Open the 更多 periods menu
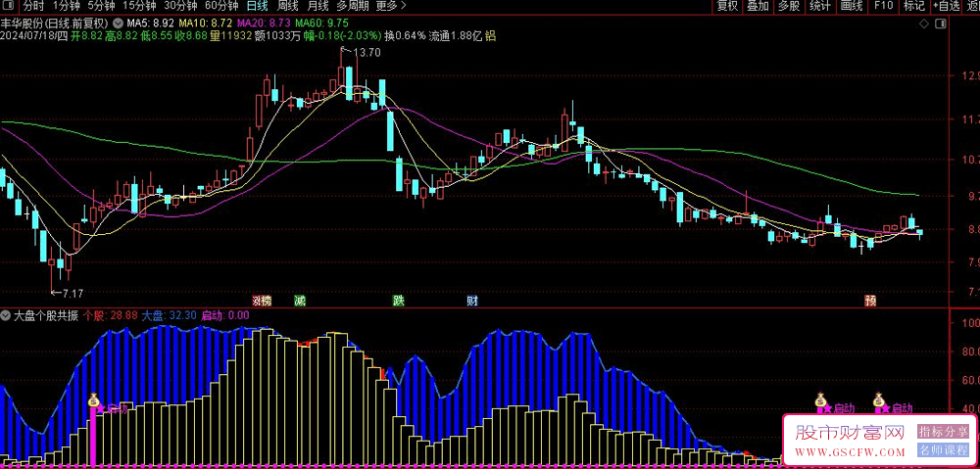The height and width of the screenshot is (469, 980). [x=391, y=6]
